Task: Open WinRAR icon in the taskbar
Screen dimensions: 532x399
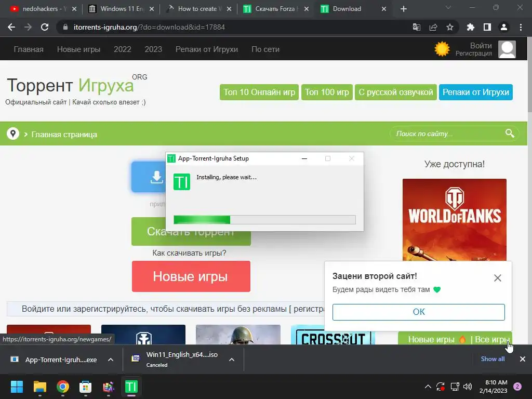Action: (108, 387)
